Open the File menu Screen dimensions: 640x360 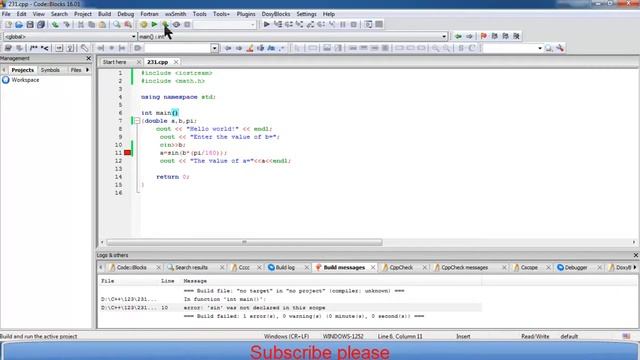pos(6,14)
